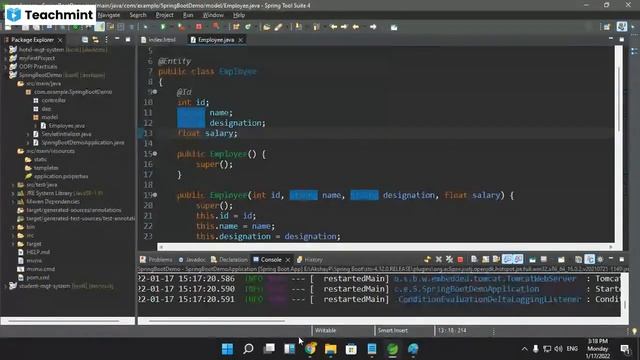The width and height of the screenshot is (640, 360).
Task: Click the taskbar Search icon
Action: (248, 349)
